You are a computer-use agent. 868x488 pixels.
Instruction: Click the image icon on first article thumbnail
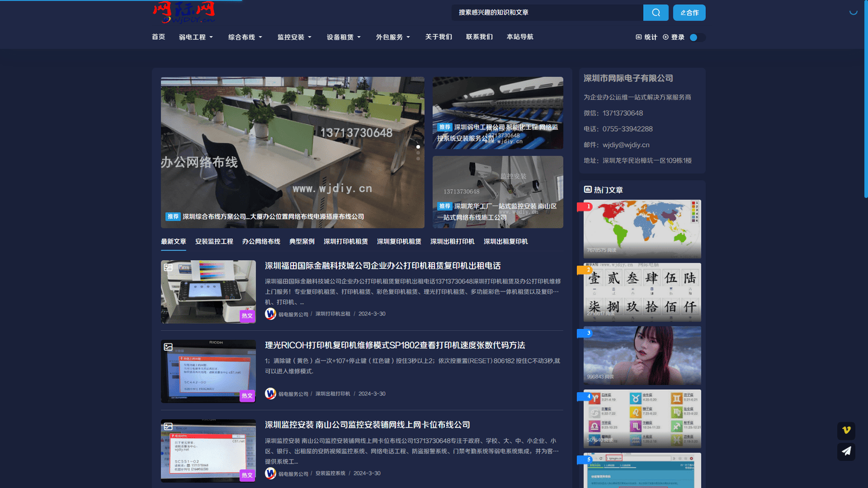point(169,267)
